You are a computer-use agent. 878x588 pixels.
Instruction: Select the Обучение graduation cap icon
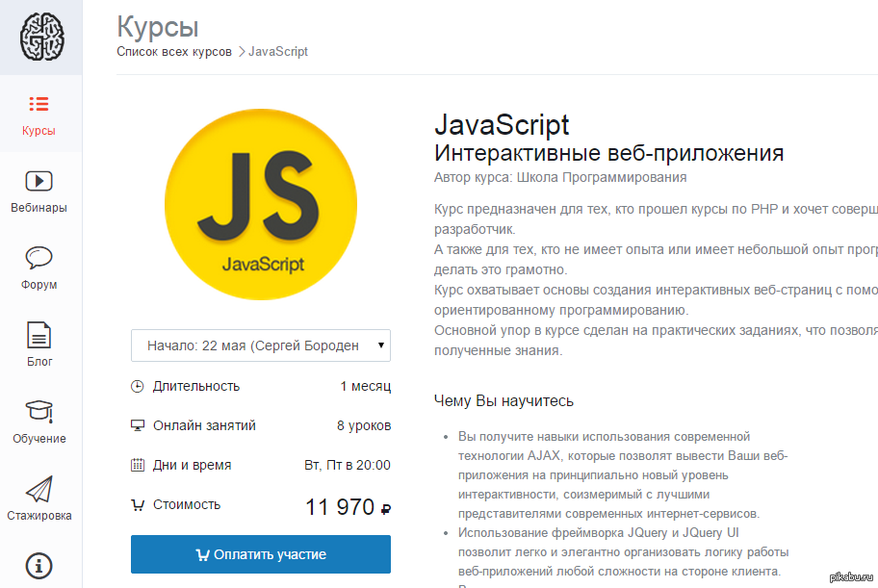click(x=39, y=412)
